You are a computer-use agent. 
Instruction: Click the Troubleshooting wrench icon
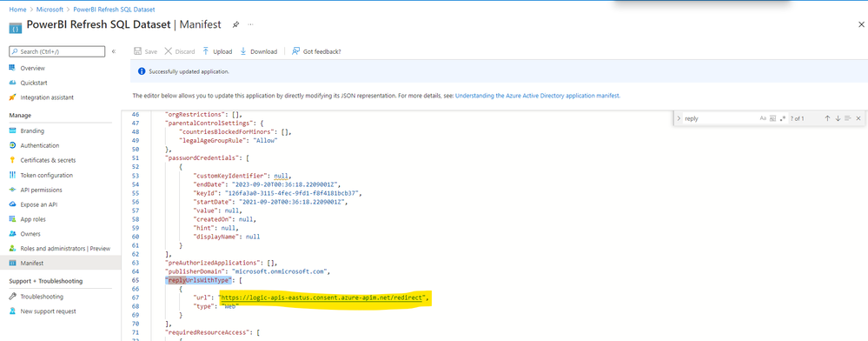click(12, 297)
